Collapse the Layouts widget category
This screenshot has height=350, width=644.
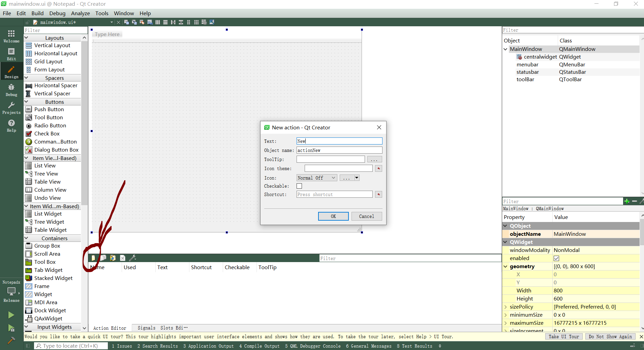(26, 38)
